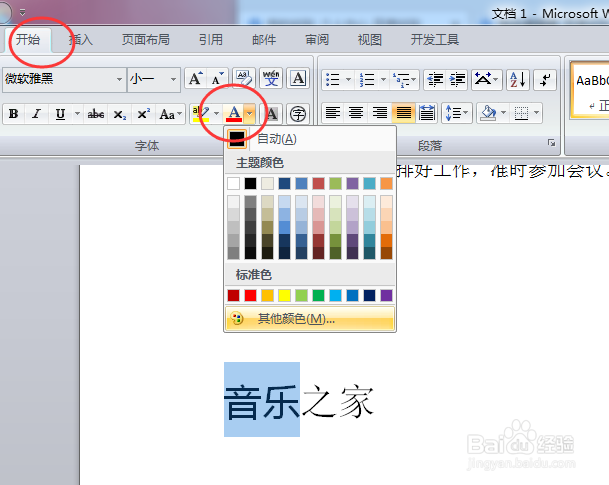This screenshot has width=609, height=485.
Task: Show or hide paragraph marks
Action: point(545,80)
